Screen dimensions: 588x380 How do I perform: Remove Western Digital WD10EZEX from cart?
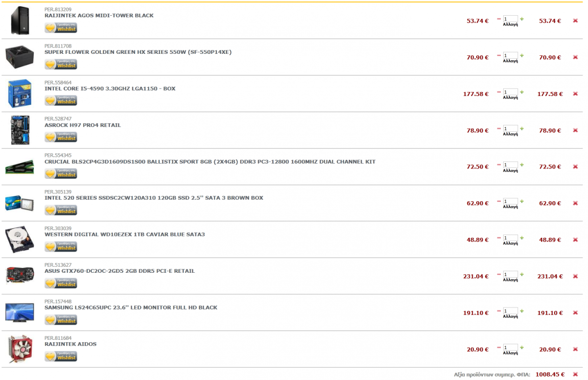[575, 240]
